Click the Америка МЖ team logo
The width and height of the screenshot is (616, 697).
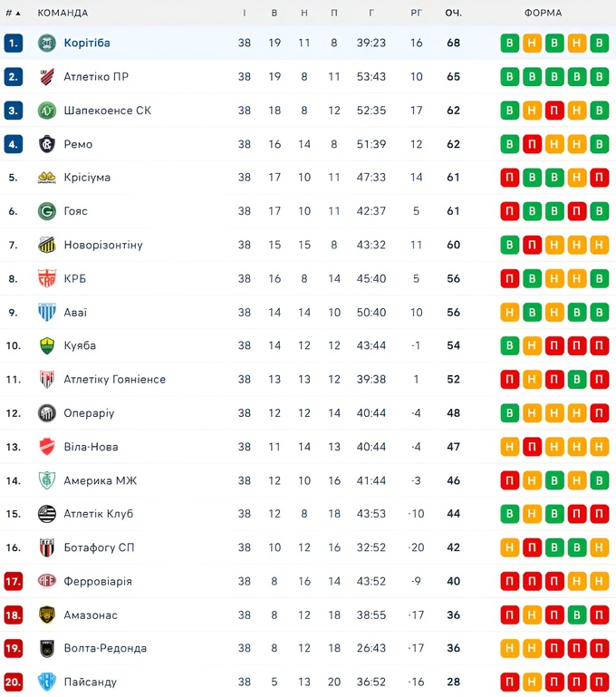coord(47,480)
